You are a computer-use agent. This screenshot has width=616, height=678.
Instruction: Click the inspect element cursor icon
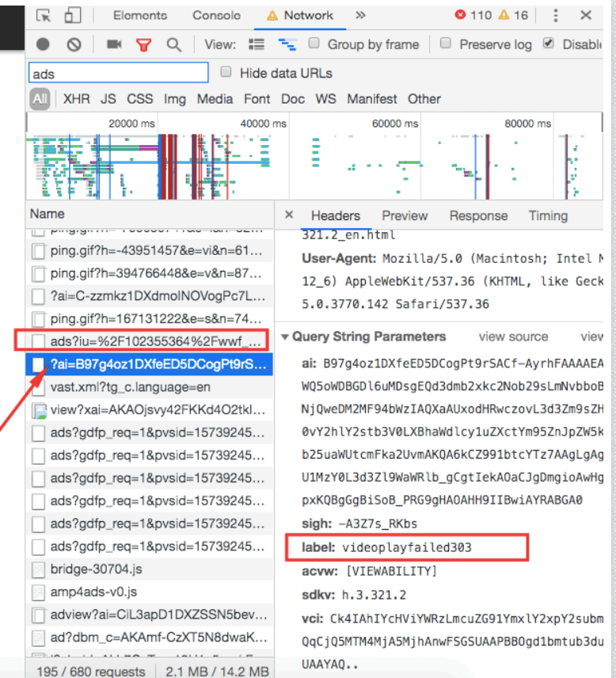44,15
